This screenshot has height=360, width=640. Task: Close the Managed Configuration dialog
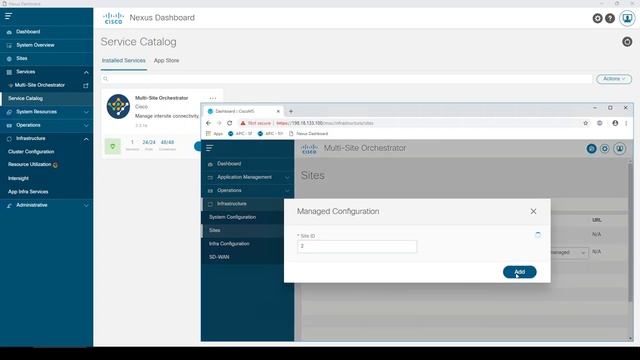[x=533, y=211]
